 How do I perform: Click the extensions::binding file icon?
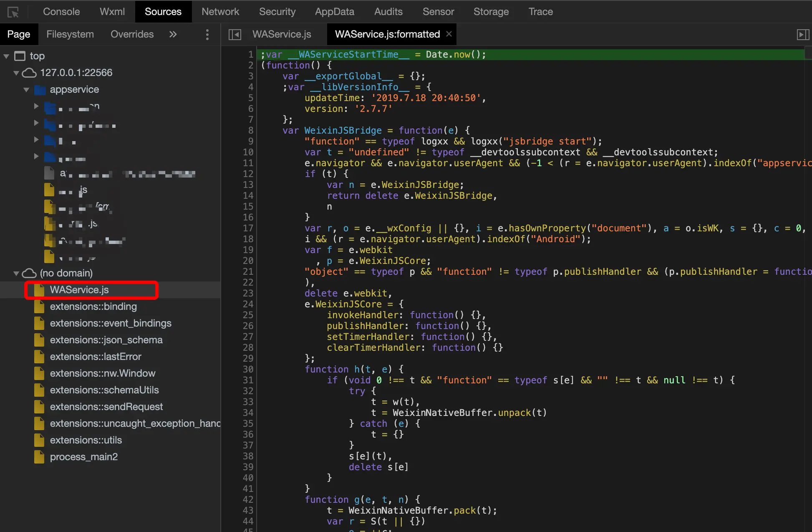tap(39, 307)
